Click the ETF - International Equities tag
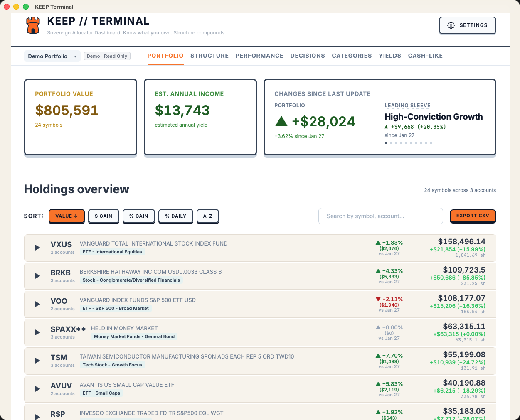The height and width of the screenshot is (420, 520). click(x=112, y=252)
